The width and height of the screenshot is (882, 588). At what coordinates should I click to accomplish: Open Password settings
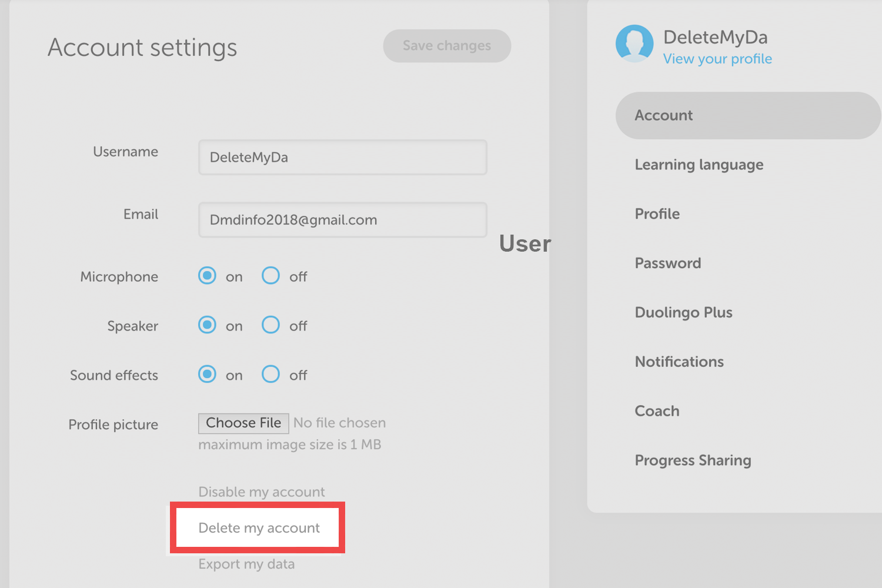point(668,263)
